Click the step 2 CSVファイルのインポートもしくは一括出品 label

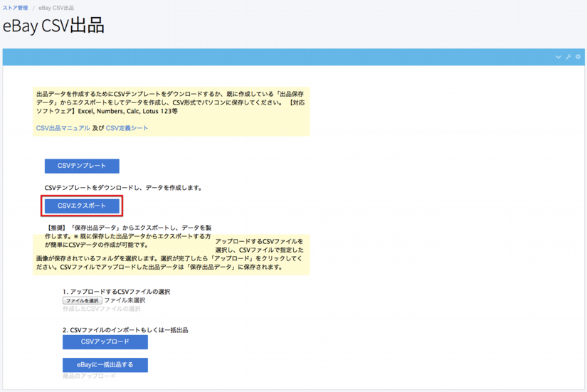[x=125, y=330]
